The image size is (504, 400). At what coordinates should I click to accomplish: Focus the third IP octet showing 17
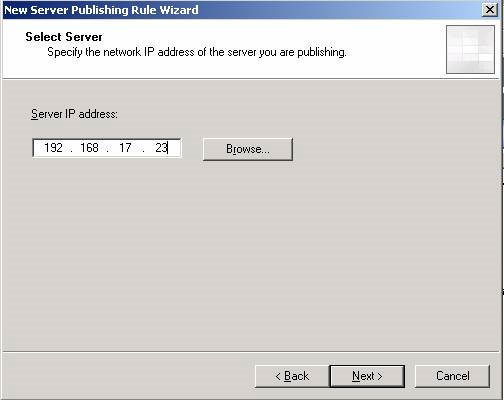[x=125, y=148]
